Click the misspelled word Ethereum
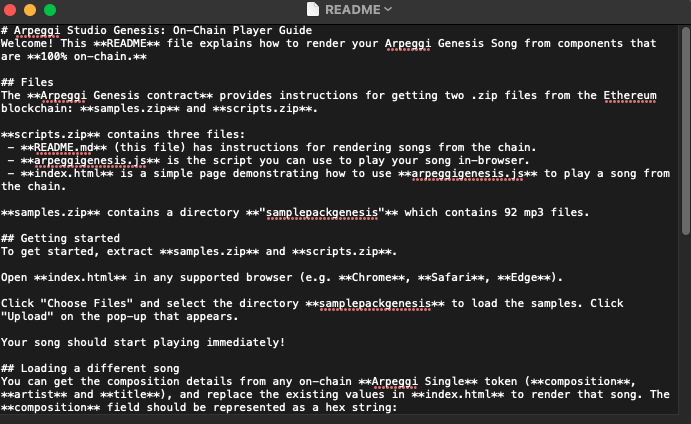Viewport: 691px width, 424px height. [x=630, y=96]
